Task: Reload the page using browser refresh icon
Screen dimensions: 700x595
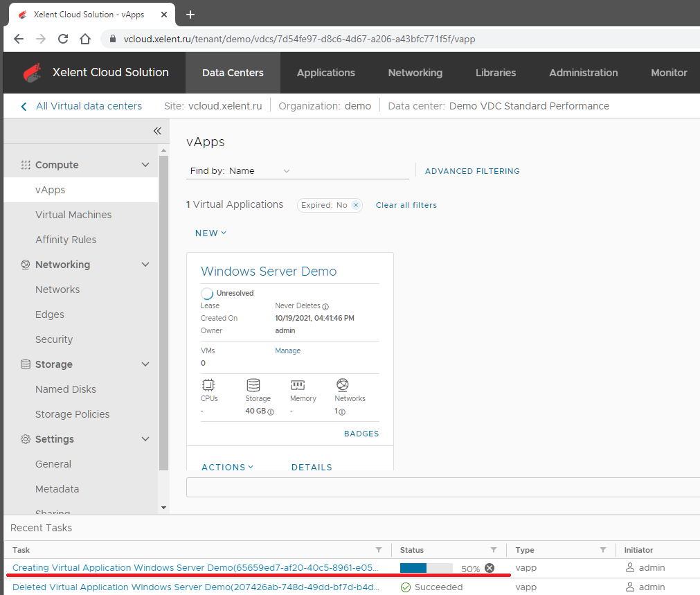Action: coord(63,39)
